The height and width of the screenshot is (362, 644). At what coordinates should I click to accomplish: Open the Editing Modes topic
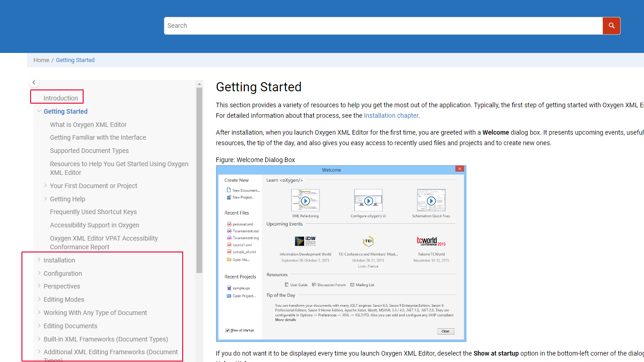tap(64, 299)
